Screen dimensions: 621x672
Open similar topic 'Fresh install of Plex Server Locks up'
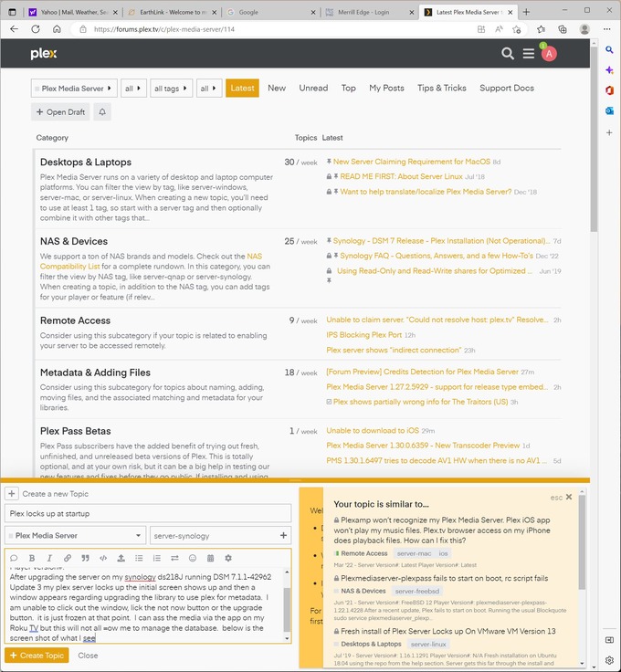447,631
